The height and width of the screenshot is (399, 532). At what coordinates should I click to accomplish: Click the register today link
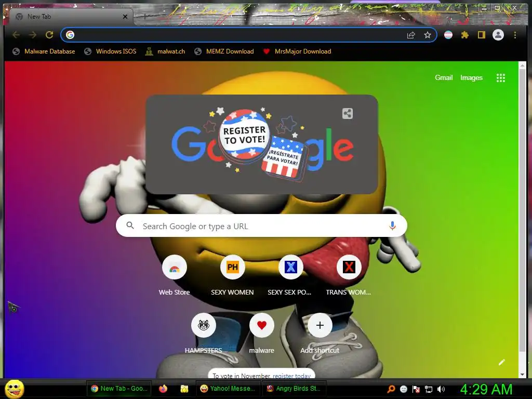tap(292, 376)
